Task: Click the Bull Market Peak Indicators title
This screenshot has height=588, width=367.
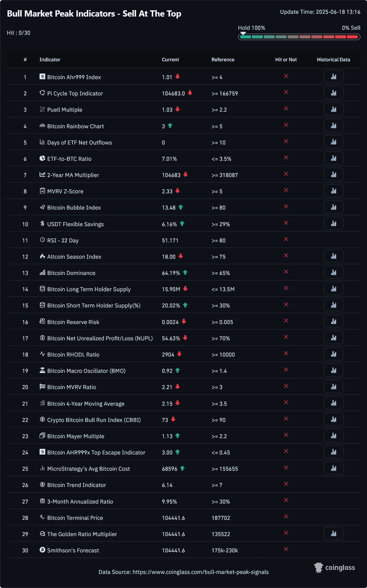Action: click(94, 14)
